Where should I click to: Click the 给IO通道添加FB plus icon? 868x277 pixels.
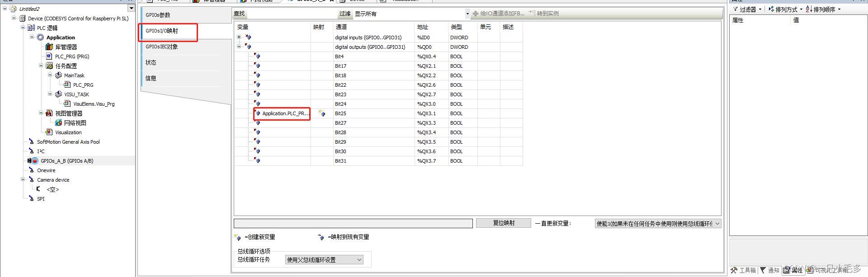coord(476,14)
